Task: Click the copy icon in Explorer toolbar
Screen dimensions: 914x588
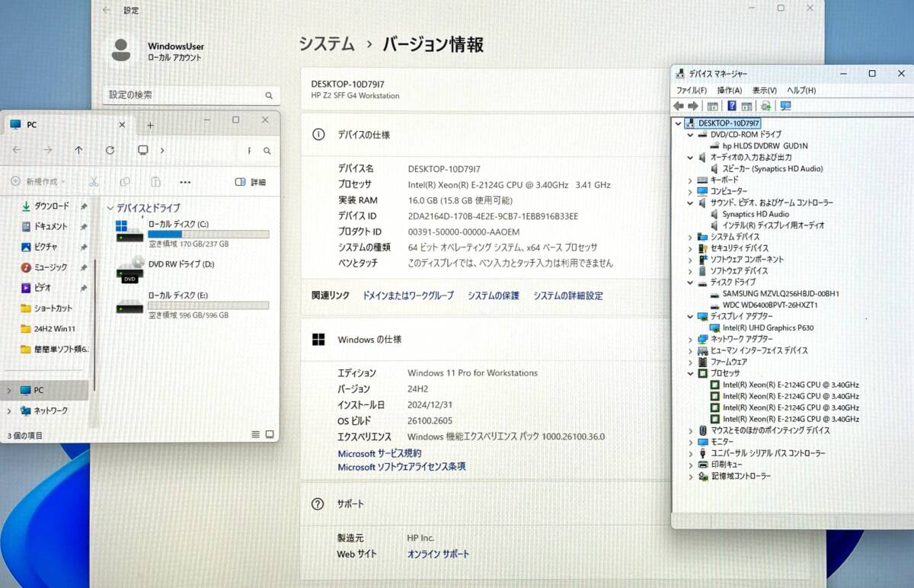Action: pyautogui.click(x=125, y=182)
